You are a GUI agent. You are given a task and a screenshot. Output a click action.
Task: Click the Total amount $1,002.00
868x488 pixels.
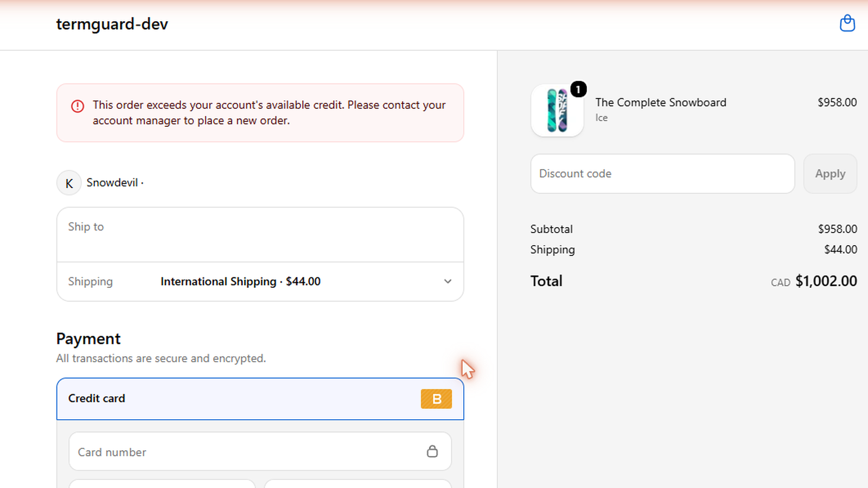pos(826,281)
